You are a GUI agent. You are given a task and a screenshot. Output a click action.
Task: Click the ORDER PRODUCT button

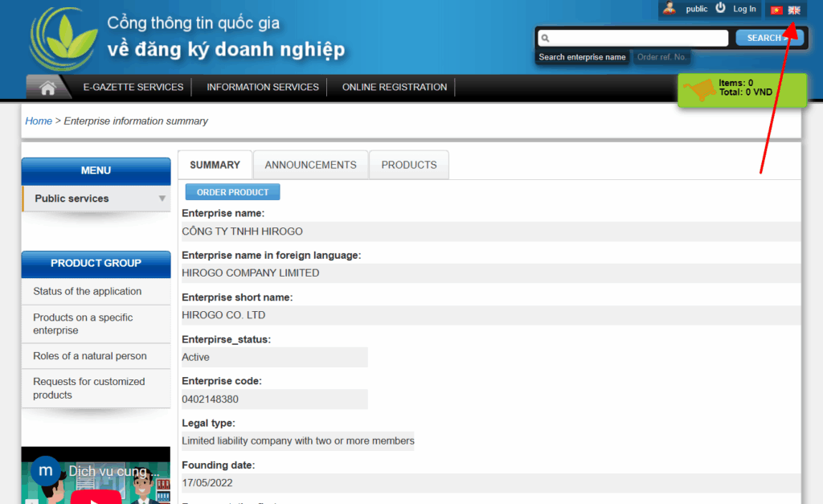tap(232, 192)
